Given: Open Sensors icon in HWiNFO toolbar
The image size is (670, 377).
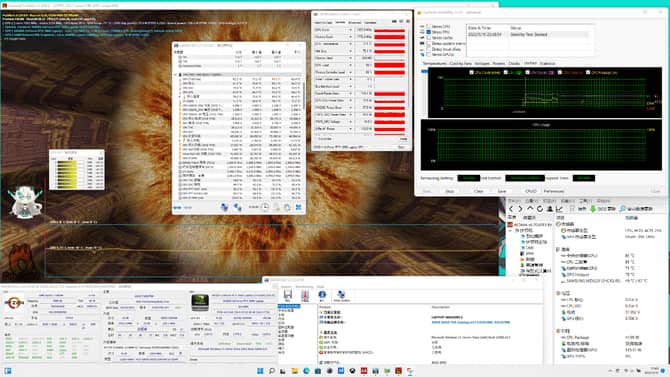Looking at the screenshot, I should pyautogui.click(x=305, y=295).
